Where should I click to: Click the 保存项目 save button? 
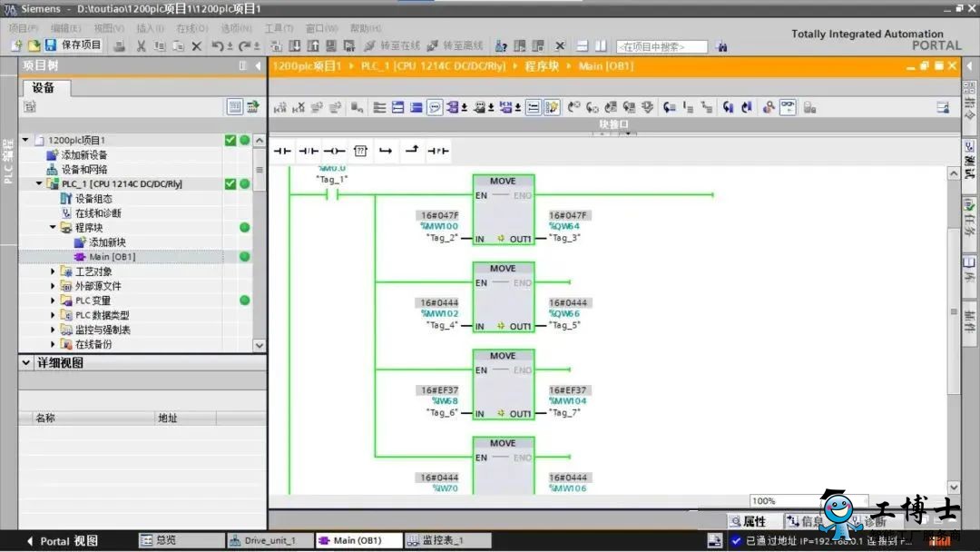[73, 45]
